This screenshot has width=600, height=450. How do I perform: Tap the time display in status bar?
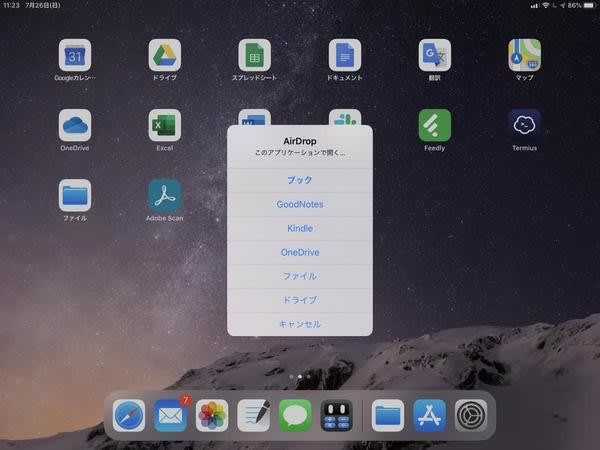click(11, 5)
